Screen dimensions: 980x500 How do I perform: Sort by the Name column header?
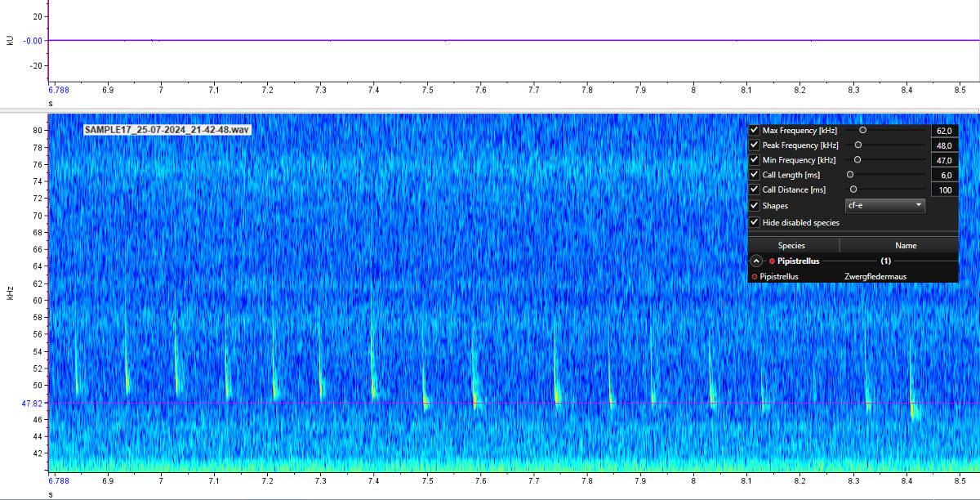[x=899, y=245]
